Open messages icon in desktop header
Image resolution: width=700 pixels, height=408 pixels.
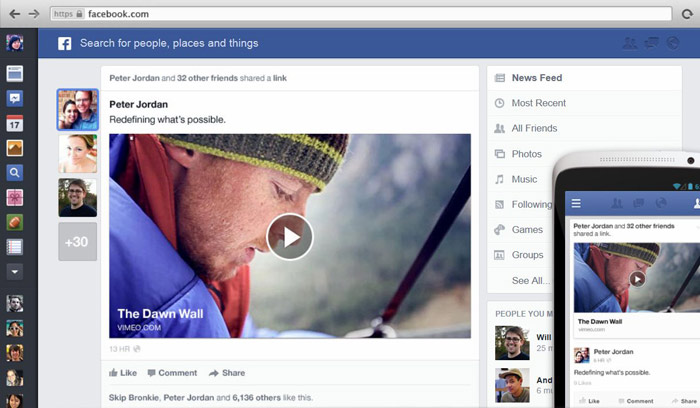pyautogui.click(x=652, y=43)
